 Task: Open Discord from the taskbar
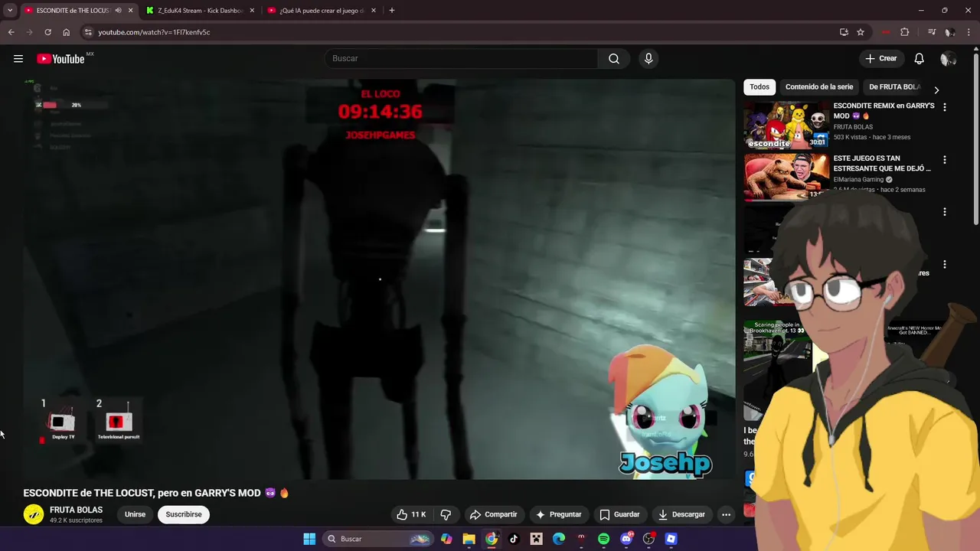point(626,539)
